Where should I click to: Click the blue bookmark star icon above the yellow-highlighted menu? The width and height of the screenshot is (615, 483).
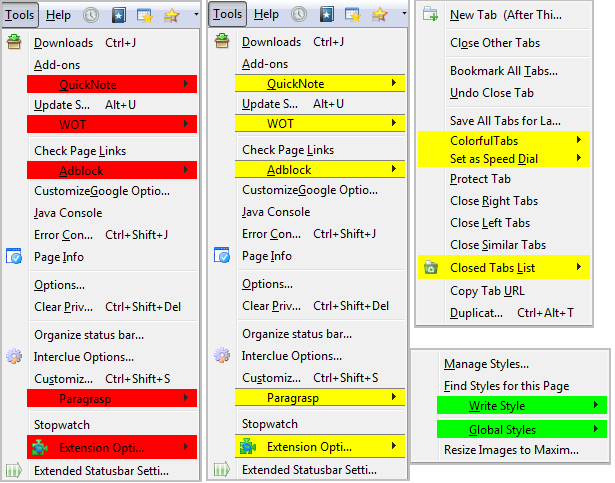tap(327, 15)
